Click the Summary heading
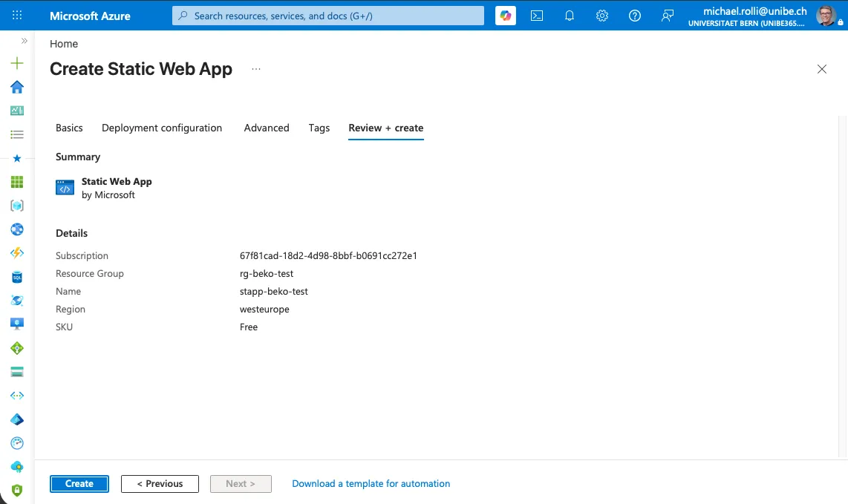Screen dimensions: 848x504 click(x=78, y=157)
